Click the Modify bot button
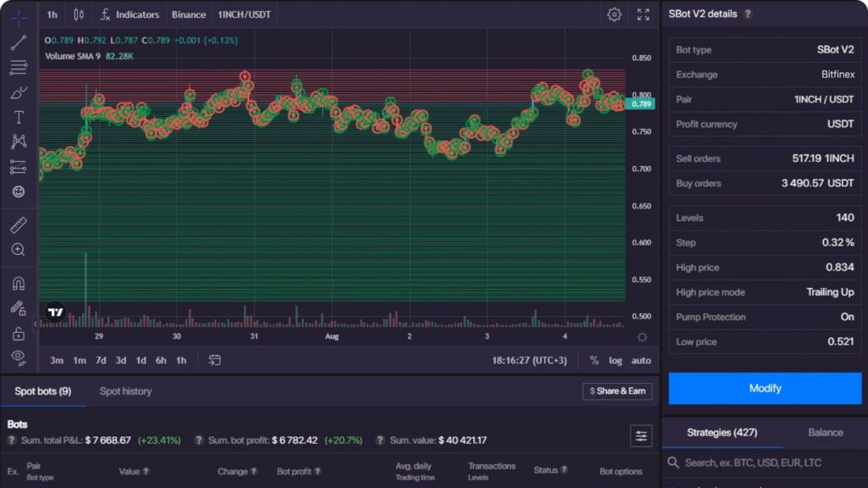Viewport: 868px width, 488px height. (765, 388)
